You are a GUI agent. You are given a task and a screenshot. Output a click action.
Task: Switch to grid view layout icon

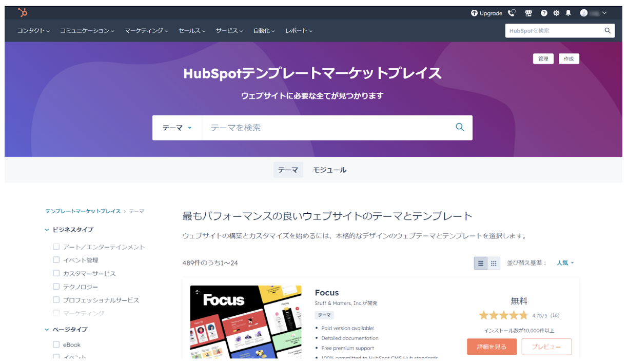tap(494, 264)
